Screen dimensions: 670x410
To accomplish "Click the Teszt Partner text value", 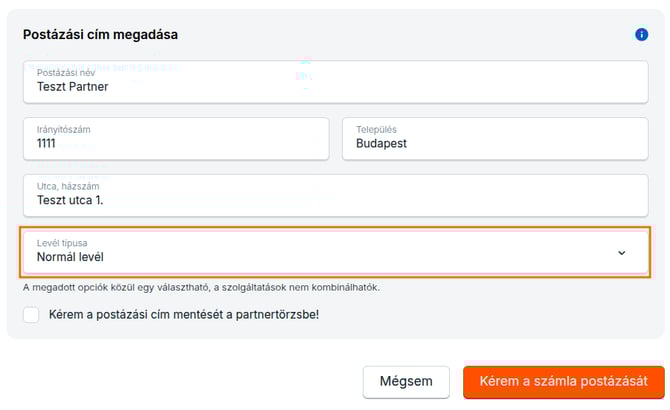I will pos(72,87).
